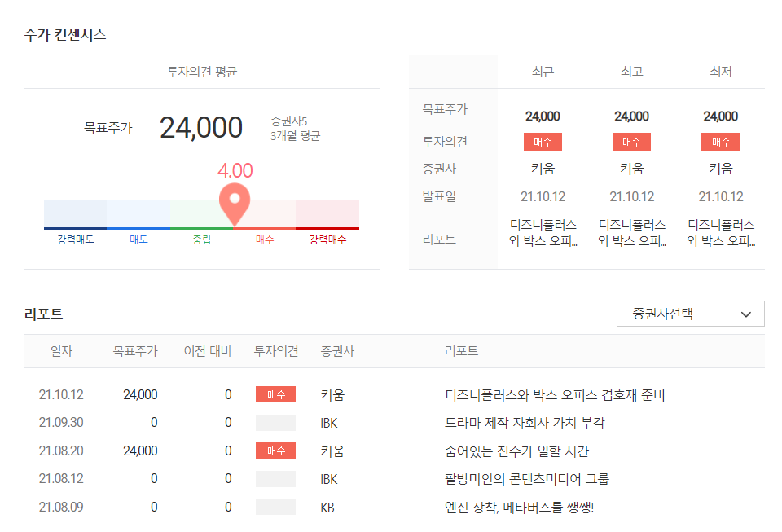The height and width of the screenshot is (532, 782).
Task: Select the 매도 segment on rating bar
Action: point(138,215)
